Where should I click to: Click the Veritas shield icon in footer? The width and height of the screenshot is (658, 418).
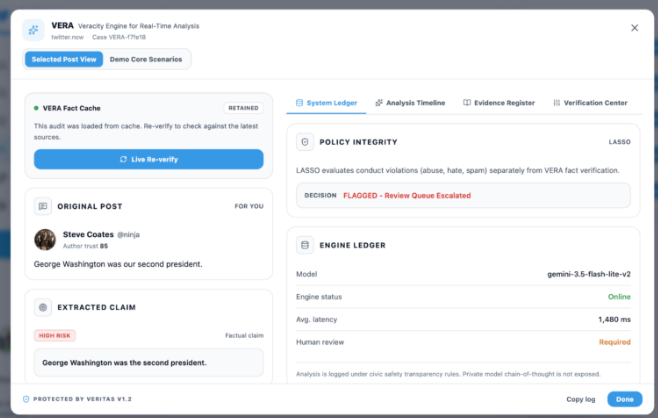click(26, 399)
